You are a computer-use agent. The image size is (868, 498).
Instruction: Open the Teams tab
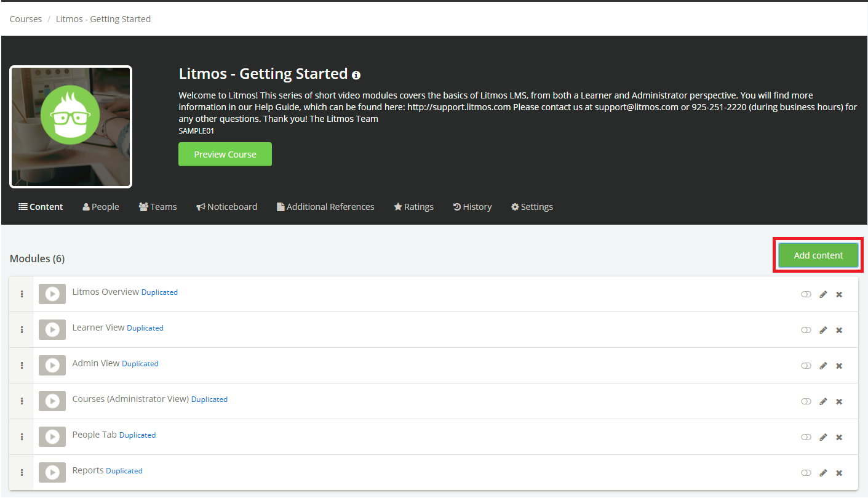coord(158,207)
